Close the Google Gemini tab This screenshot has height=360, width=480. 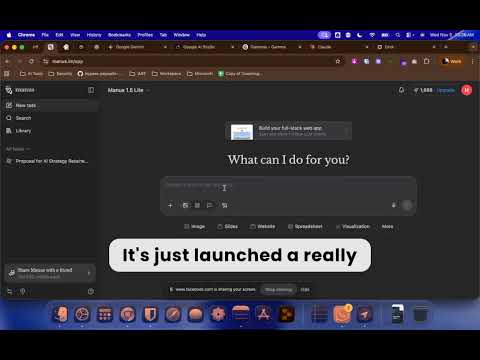point(165,47)
